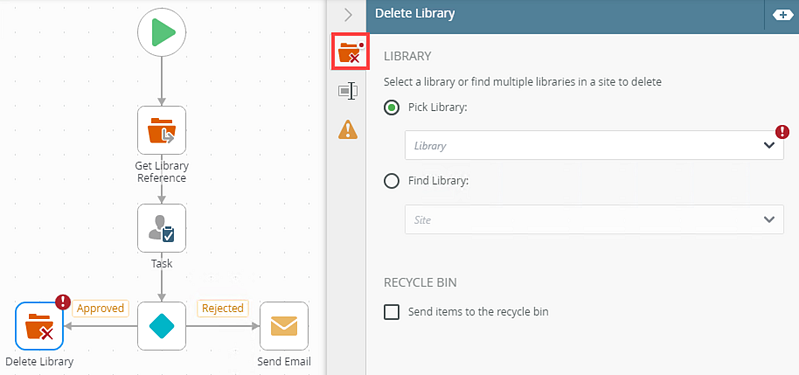
Task: Select the Get Library Reference step
Action: click(x=162, y=130)
